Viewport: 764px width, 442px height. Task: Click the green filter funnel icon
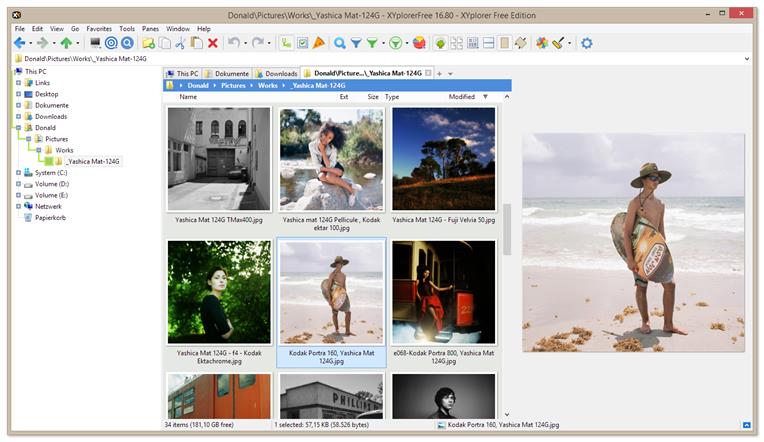(372, 43)
